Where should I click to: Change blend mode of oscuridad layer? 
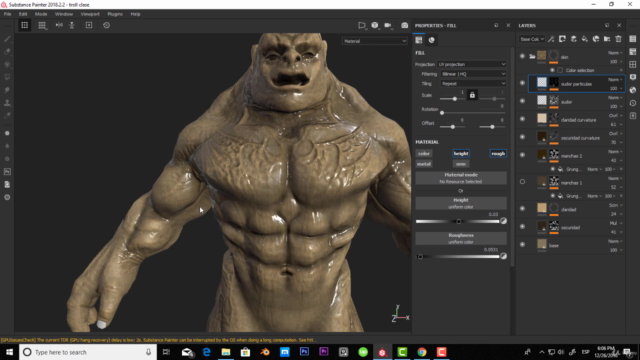tap(615, 223)
